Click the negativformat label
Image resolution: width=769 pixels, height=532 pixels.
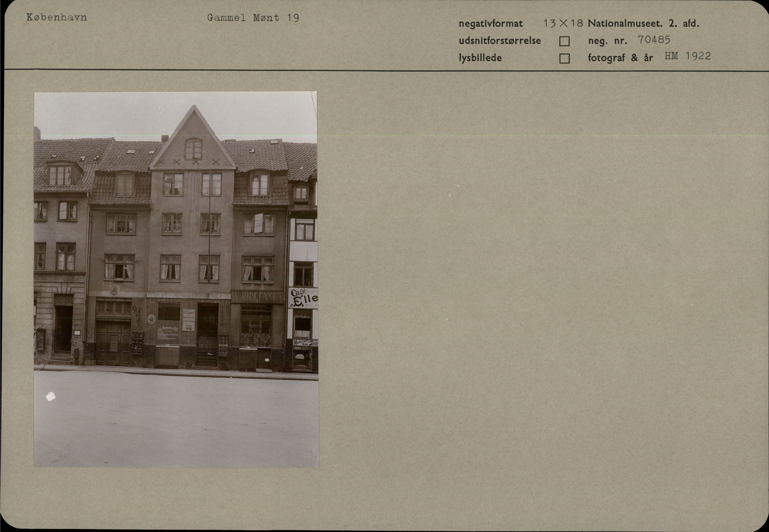click(x=491, y=24)
